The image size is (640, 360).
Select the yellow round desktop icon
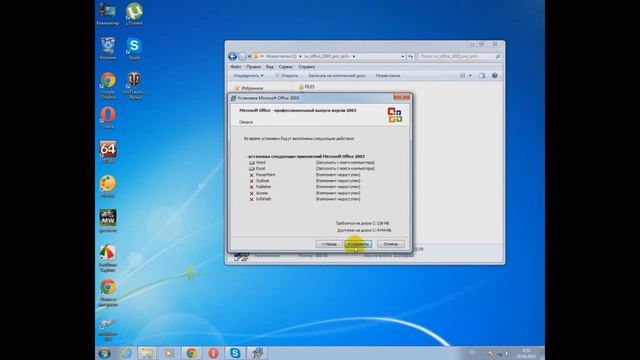[108, 186]
